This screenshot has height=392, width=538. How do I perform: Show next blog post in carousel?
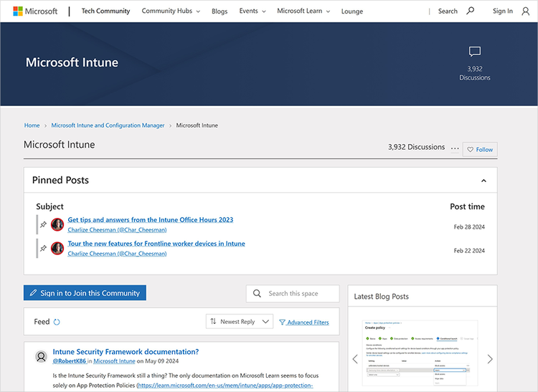[490, 359]
